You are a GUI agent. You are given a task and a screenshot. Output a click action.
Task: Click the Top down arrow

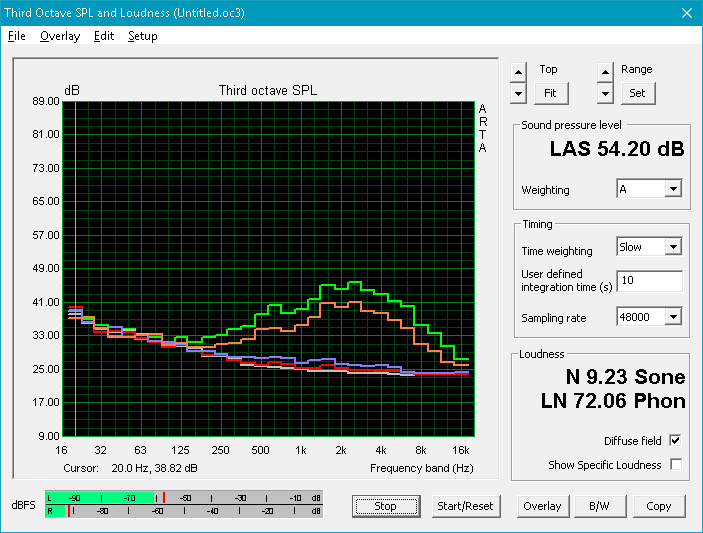(518, 94)
